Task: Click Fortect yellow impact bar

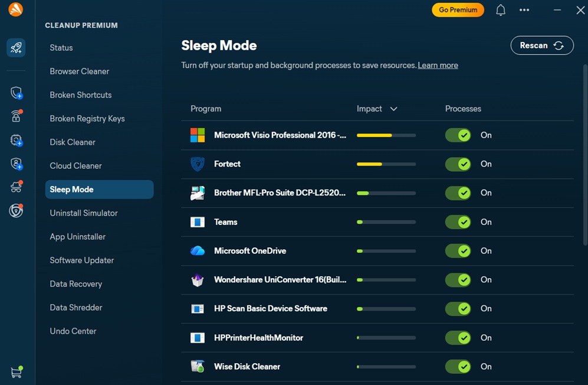Action: point(369,164)
